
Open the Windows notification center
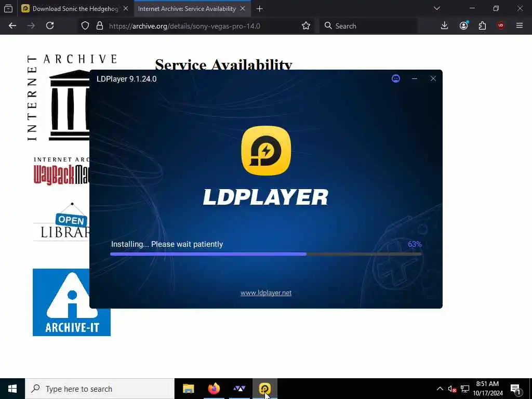[515, 389]
